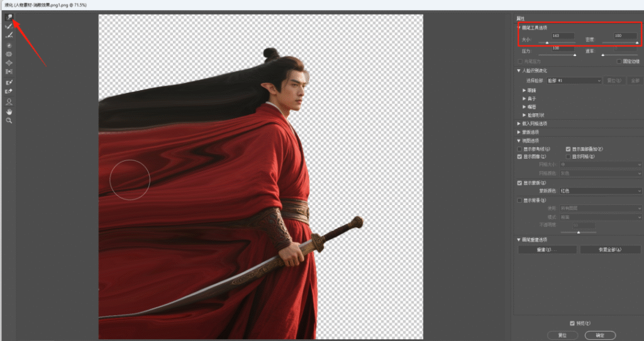Viewport: 644px width, 341px height.
Task: Enable 显示参考线 (show guides) checkbox
Action: [519, 149]
